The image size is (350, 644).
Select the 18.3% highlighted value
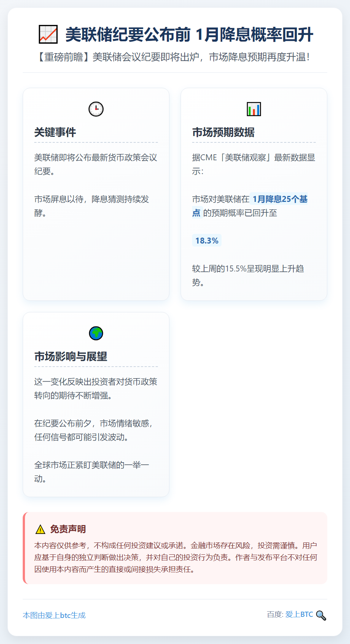click(x=207, y=241)
